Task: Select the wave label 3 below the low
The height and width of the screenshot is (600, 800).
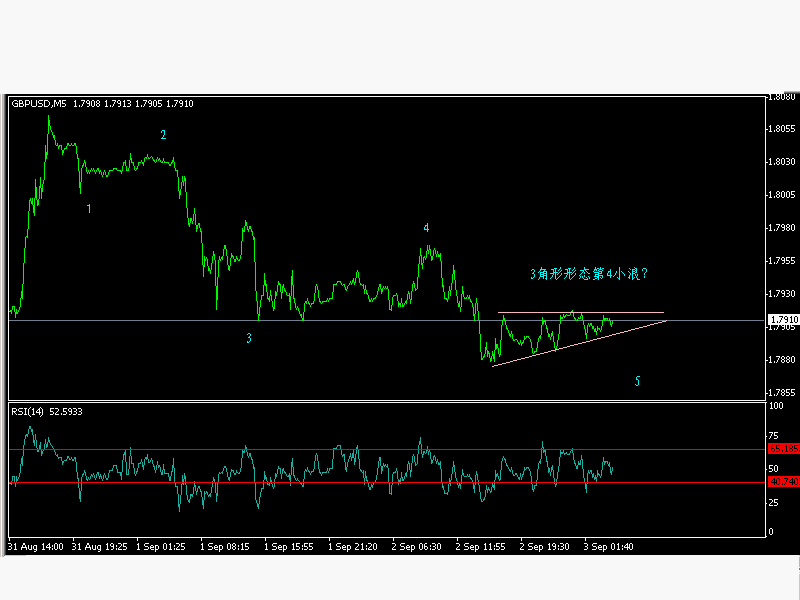Action: click(x=249, y=338)
